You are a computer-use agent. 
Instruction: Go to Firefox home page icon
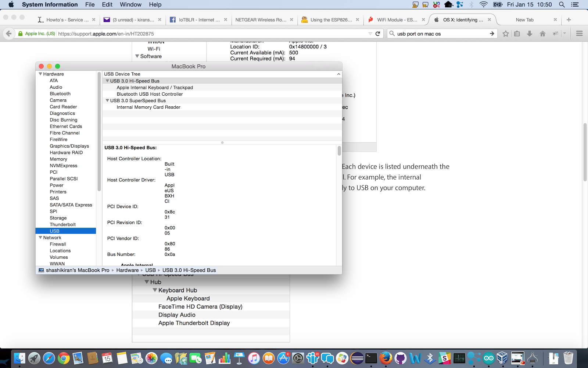542,33
